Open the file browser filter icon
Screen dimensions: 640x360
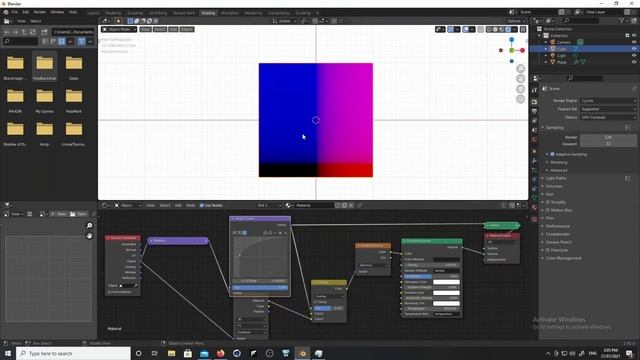coord(81,41)
